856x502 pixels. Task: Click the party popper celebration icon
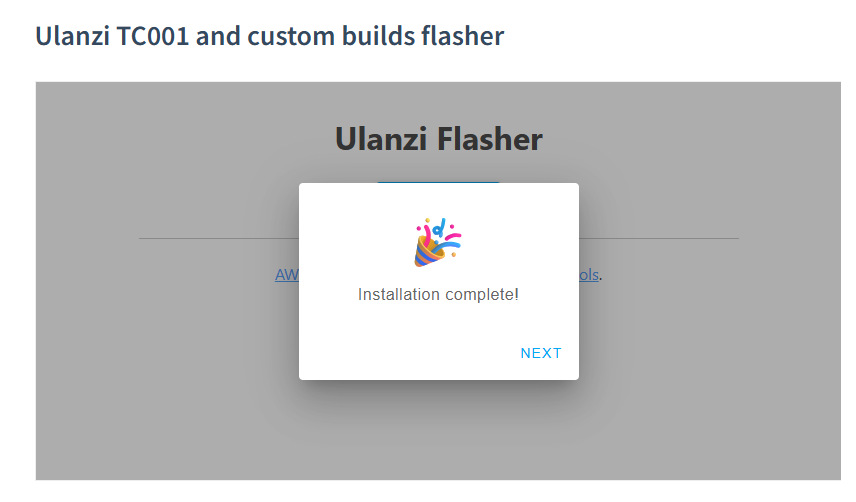point(438,242)
